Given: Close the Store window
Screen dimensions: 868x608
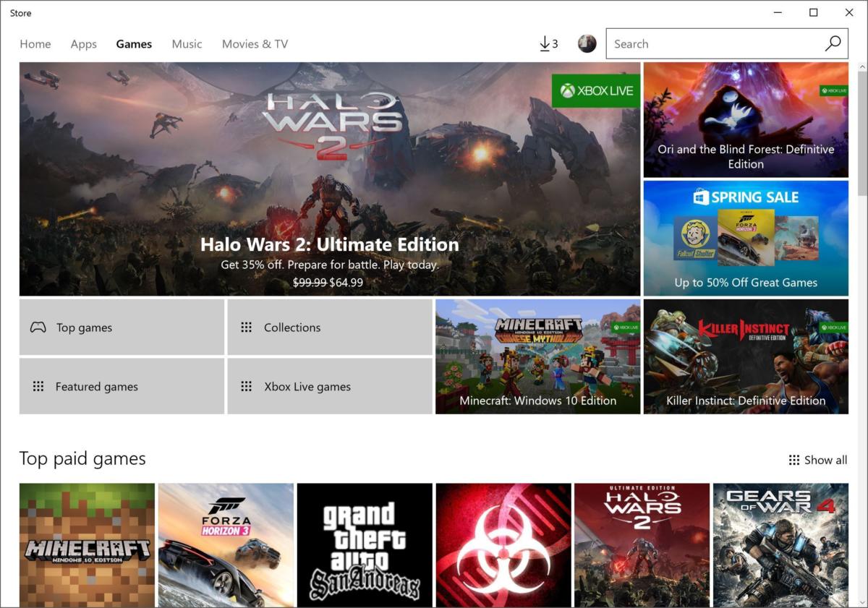Looking at the screenshot, I should pyautogui.click(x=849, y=12).
